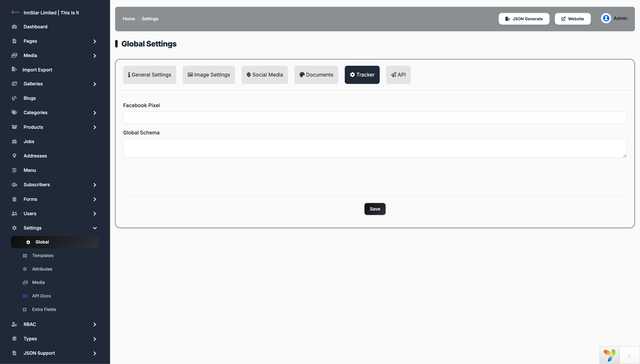Open the Website button link
Image resolution: width=640 pixels, height=364 pixels.
573,19
